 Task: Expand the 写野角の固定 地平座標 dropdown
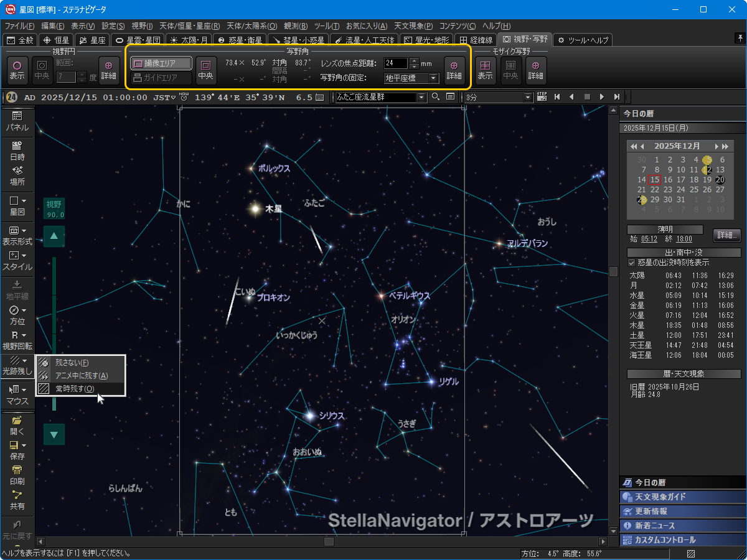pos(433,78)
